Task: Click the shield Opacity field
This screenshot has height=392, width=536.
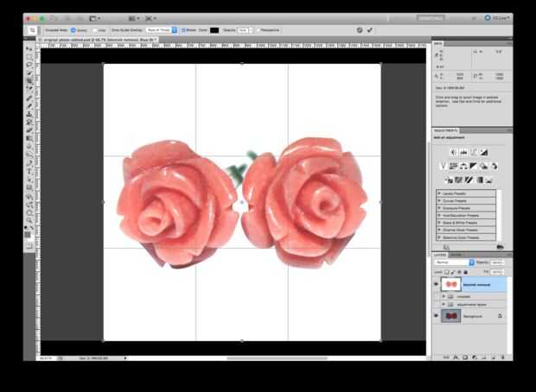Action: [x=243, y=30]
